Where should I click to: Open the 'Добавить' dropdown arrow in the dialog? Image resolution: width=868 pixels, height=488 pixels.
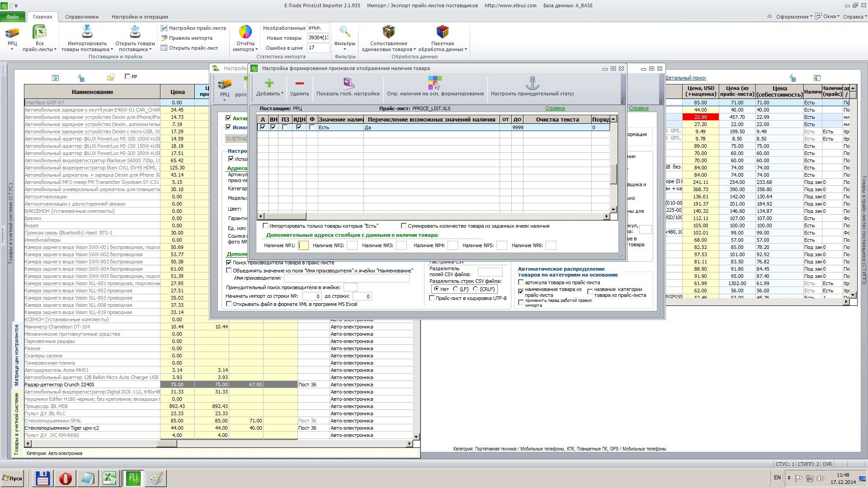[282, 94]
